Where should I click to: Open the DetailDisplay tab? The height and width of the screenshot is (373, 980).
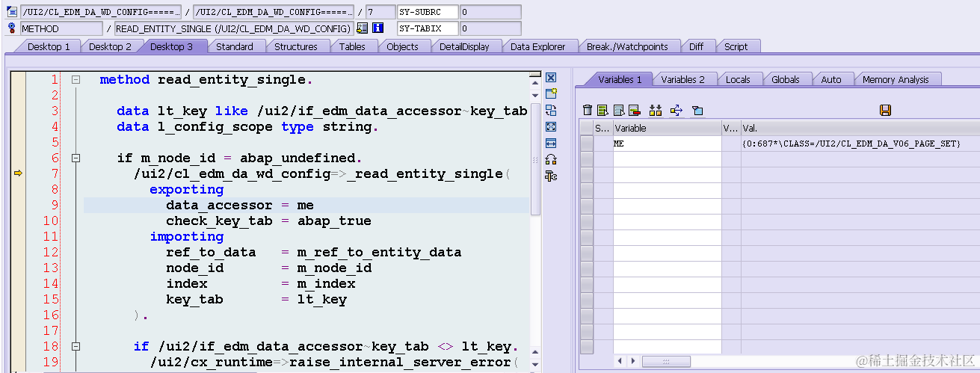(464, 46)
